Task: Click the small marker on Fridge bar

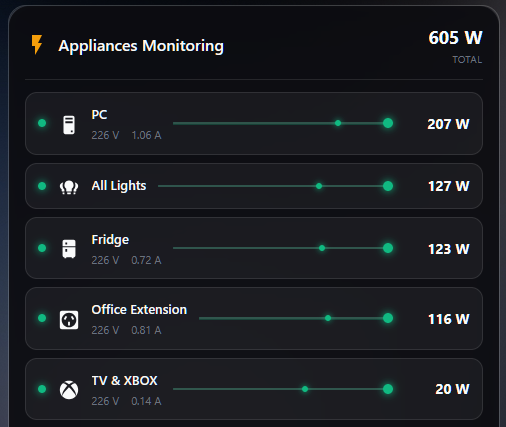Action: pyautogui.click(x=322, y=248)
